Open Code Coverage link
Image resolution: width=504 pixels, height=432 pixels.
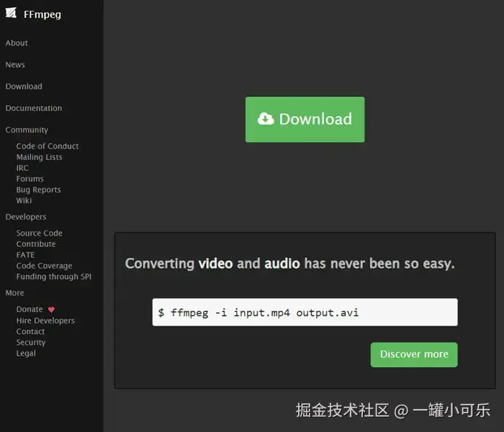click(44, 266)
